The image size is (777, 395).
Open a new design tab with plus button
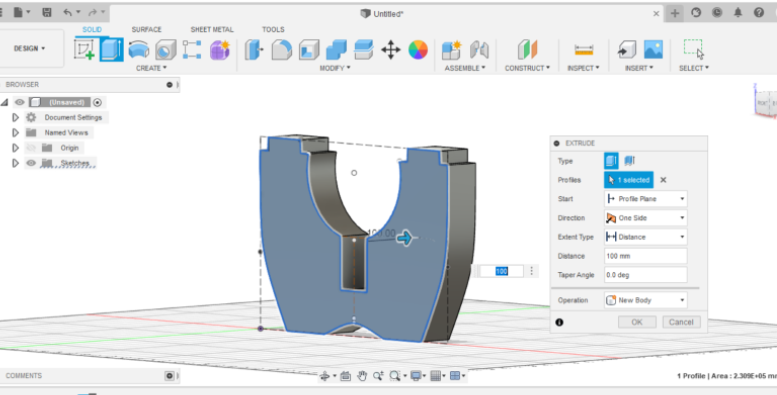(x=674, y=13)
